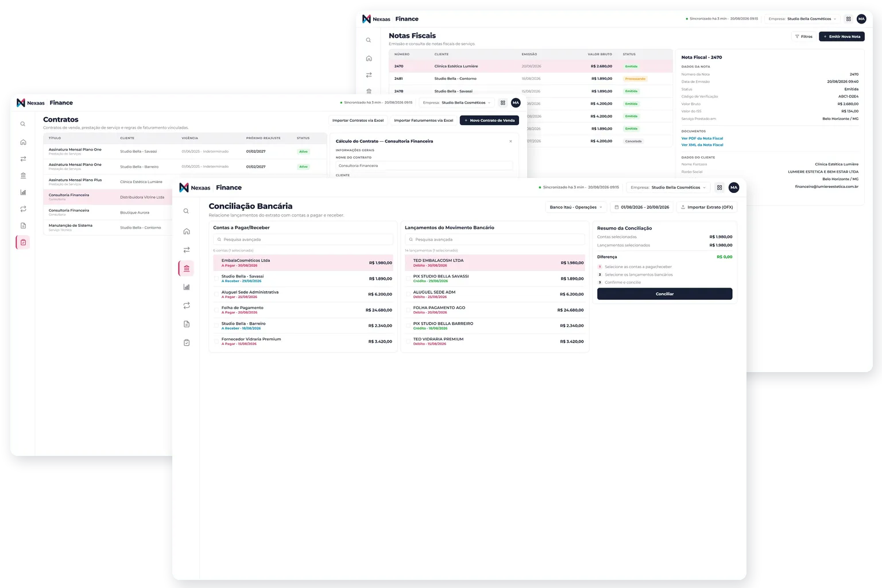Tick Fornecedor Vidraria Premium checkbox
Image resolution: width=882 pixels, height=588 pixels.
coord(216,342)
